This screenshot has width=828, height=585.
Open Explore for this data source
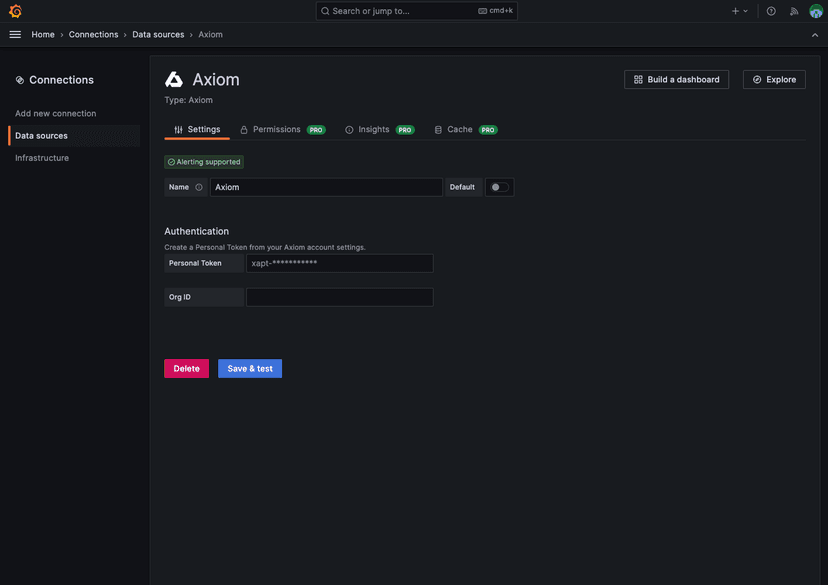click(x=773, y=78)
